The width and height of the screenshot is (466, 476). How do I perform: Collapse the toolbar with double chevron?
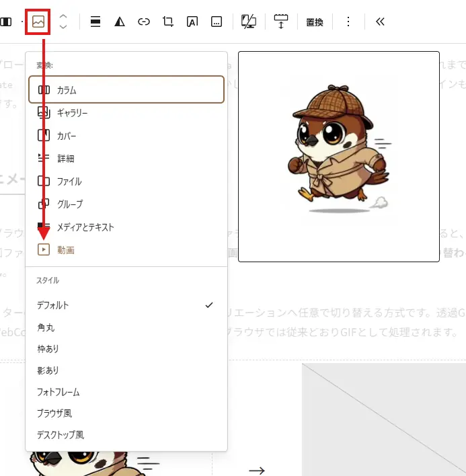[380, 22]
